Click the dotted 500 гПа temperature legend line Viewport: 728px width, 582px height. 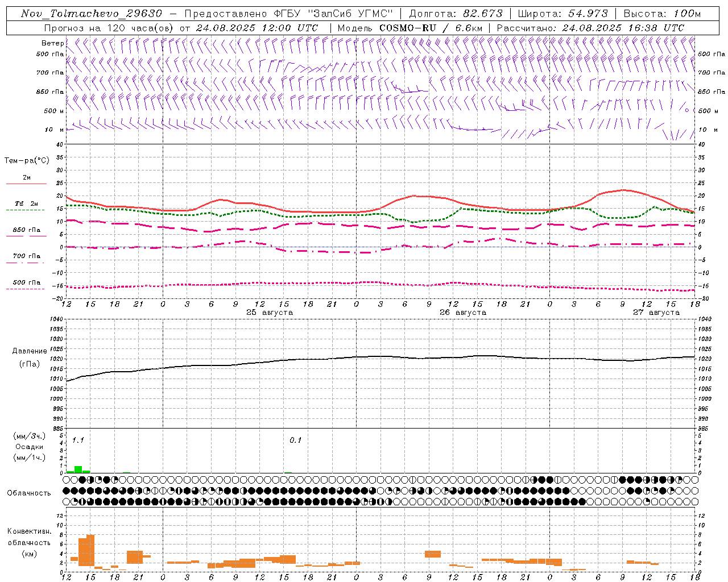[x=26, y=289]
